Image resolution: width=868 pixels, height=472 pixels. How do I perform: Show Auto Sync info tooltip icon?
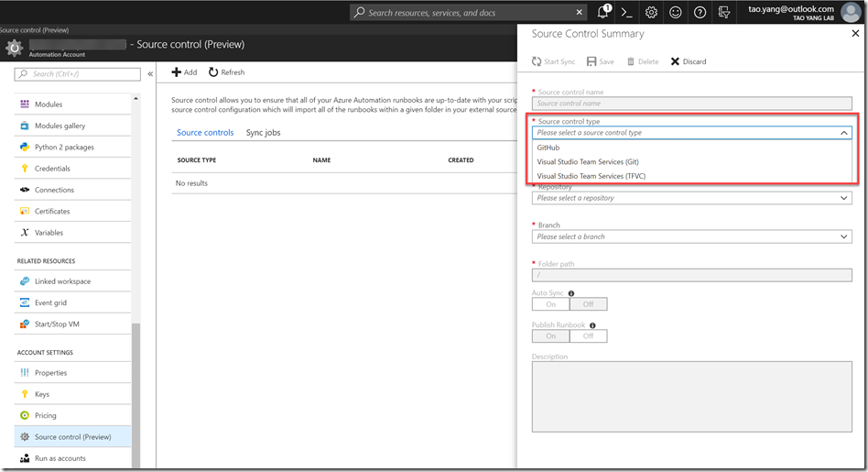571,293
